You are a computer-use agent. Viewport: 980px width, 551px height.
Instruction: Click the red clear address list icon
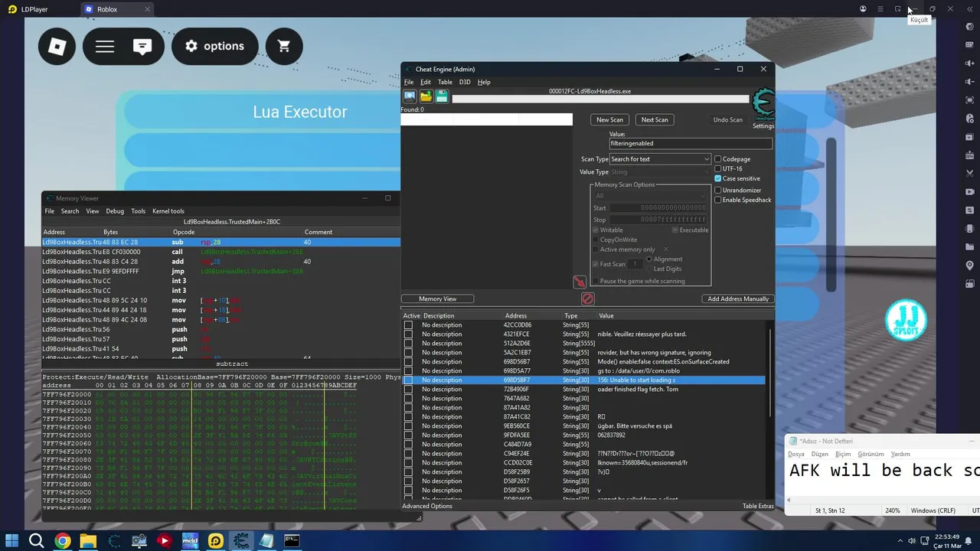[588, 298]
